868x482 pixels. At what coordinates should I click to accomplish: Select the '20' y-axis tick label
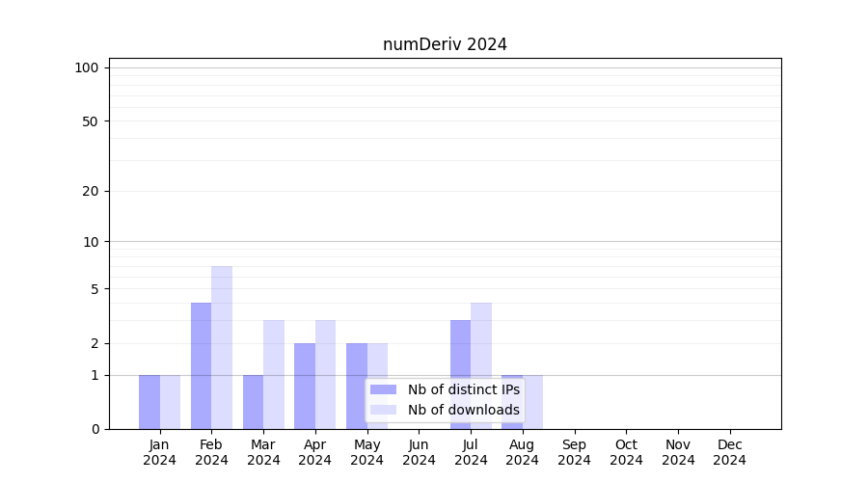(x=91, y=191)
